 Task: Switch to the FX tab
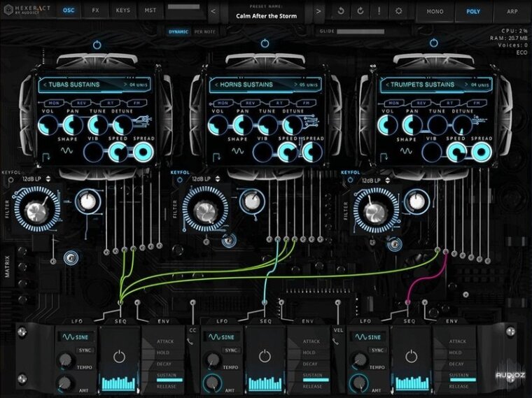tap(96, 11)
